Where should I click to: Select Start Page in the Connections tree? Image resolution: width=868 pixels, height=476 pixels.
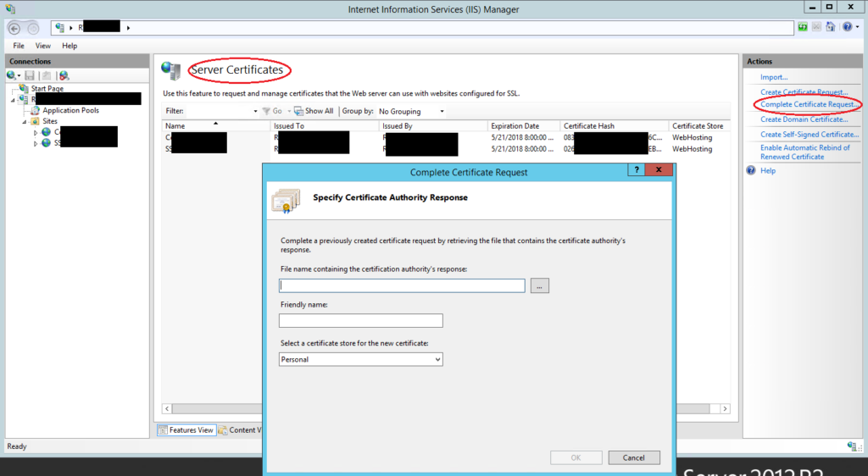(x=47, y=88)
